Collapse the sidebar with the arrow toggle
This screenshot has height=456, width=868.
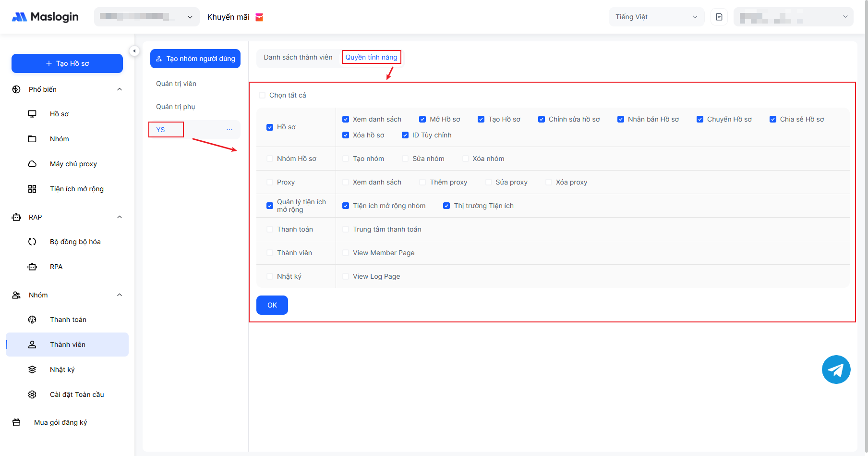(x=134, y=51)
